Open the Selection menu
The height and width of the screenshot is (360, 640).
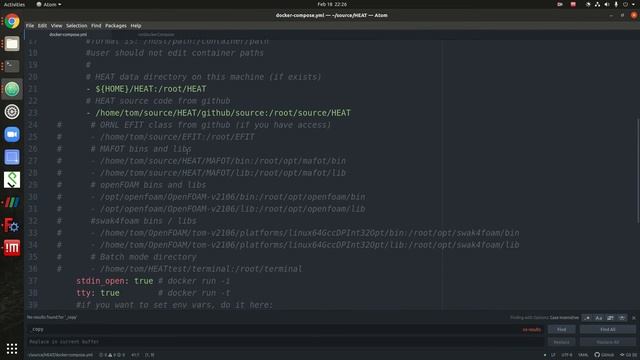(76, 26)
